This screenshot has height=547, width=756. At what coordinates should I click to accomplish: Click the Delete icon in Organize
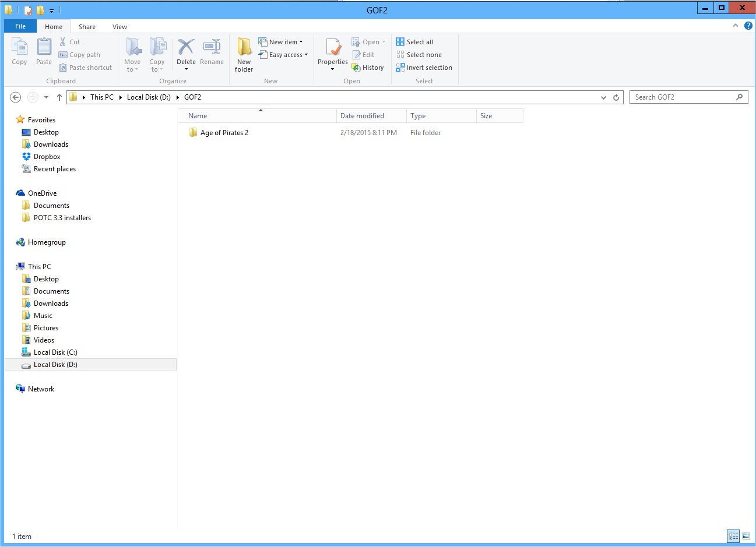pyautogui.click(x=186, y=47)
